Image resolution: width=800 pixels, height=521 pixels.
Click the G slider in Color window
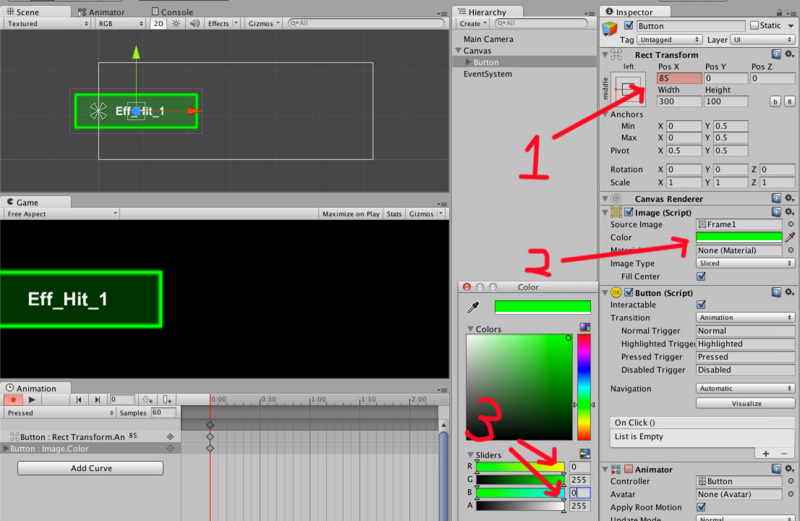(520, 480)
